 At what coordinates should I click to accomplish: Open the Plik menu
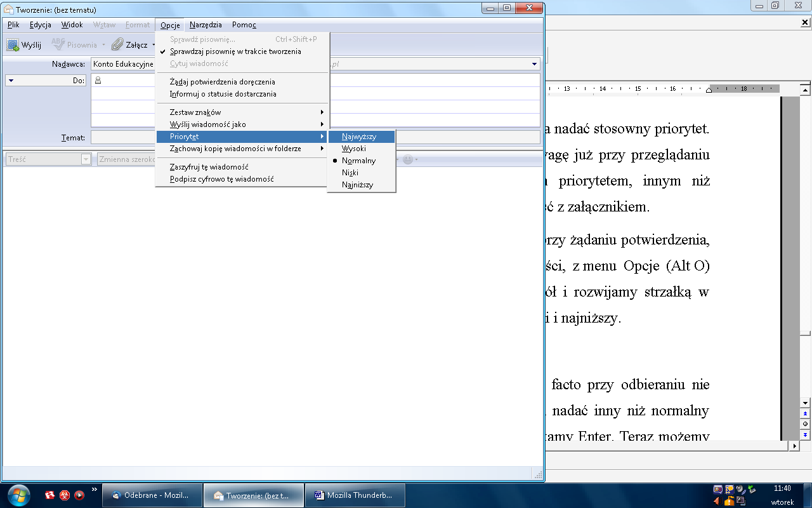click(13, 25)
